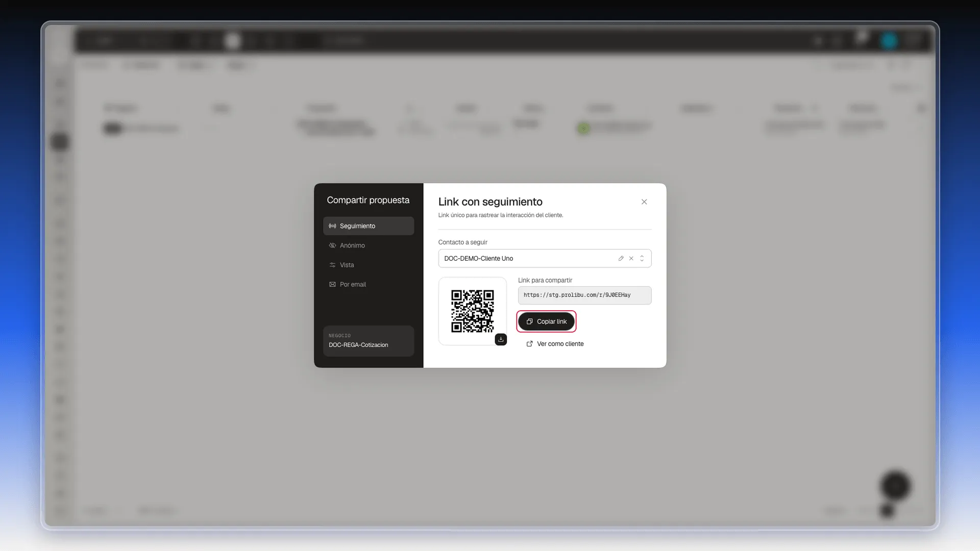
Task: Click the external-link icon beside Ver como cliente
Action: tap(529, 344)
